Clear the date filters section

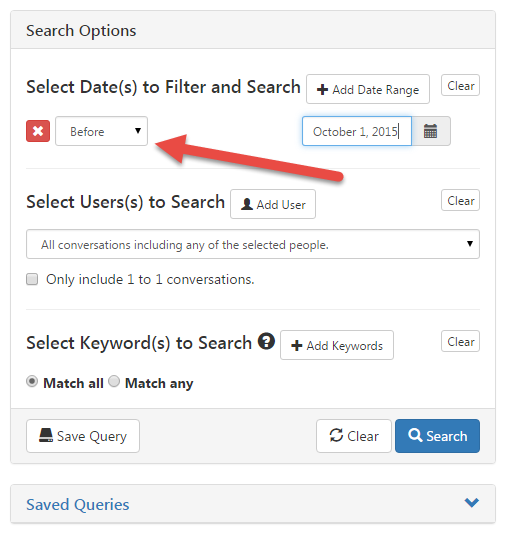point(460,85)
